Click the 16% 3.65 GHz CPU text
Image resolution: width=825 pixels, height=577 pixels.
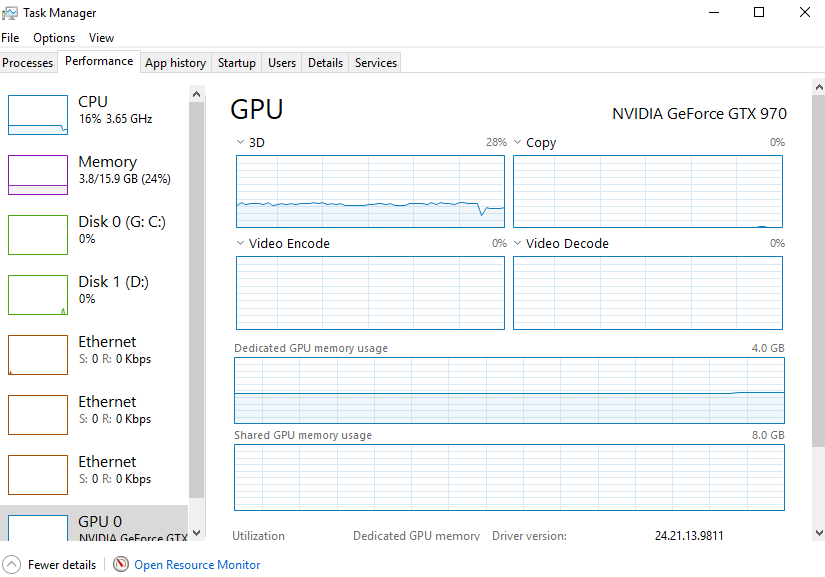pyautogui.click(x=116, y=119)
